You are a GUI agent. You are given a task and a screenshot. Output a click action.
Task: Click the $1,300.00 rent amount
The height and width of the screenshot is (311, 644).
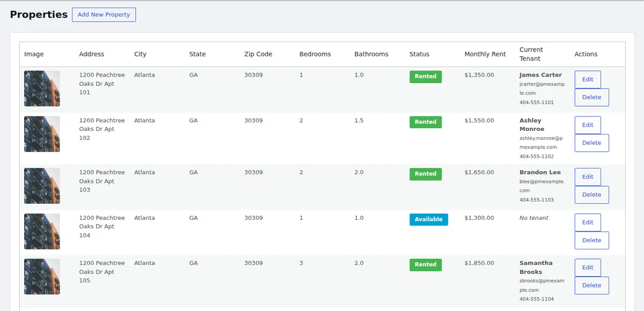pyautogui.click(x=479, y=218)
